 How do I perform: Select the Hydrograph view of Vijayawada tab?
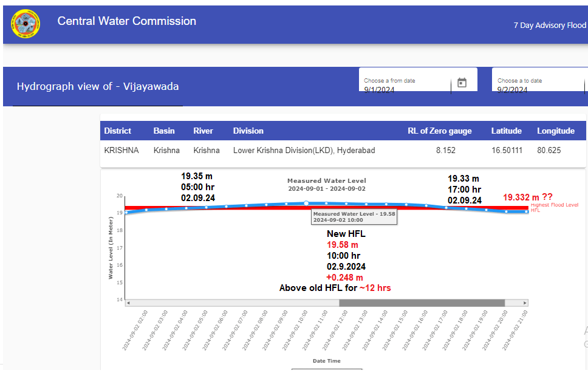pyautogui.click(x=98, y=86)
